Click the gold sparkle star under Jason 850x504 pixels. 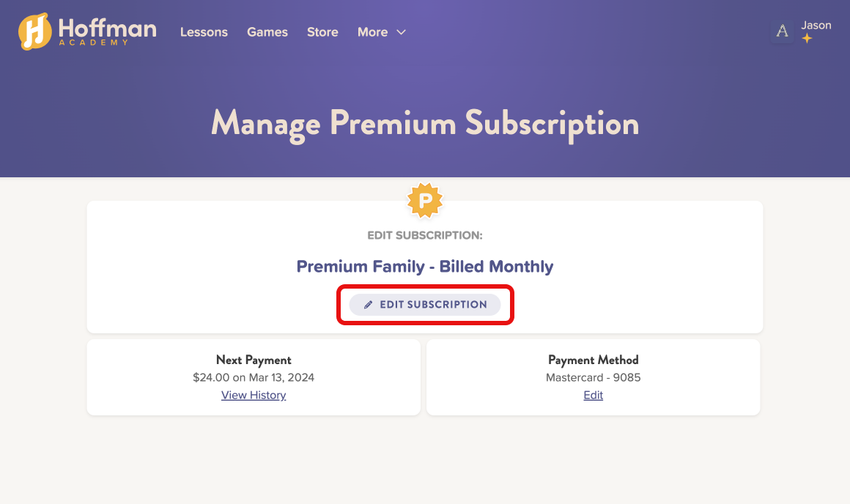807,39
